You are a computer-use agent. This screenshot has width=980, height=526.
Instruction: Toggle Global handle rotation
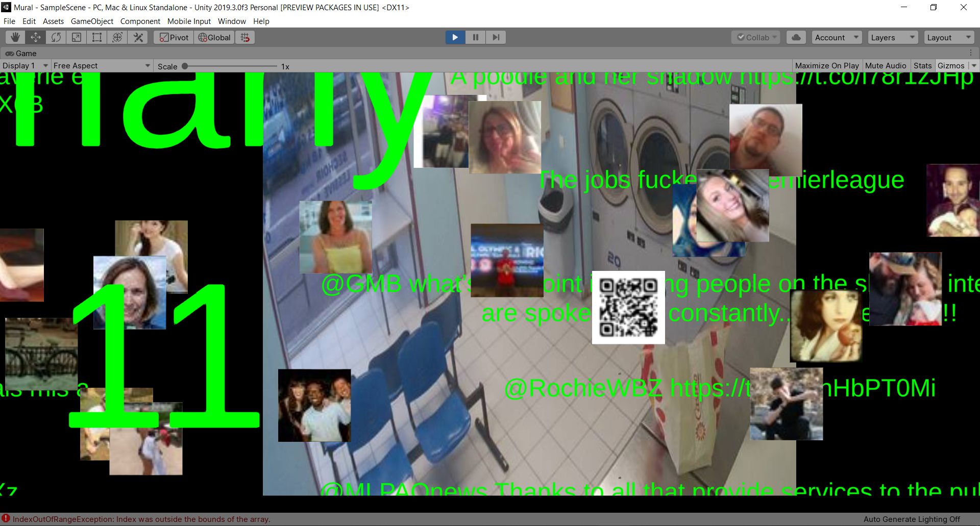[214, 37]
